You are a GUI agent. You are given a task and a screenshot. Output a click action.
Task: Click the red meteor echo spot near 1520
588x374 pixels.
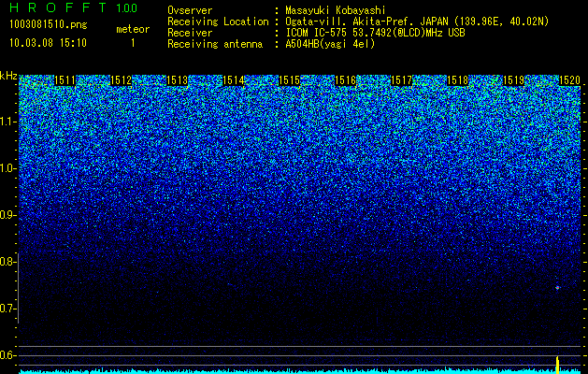557,288
